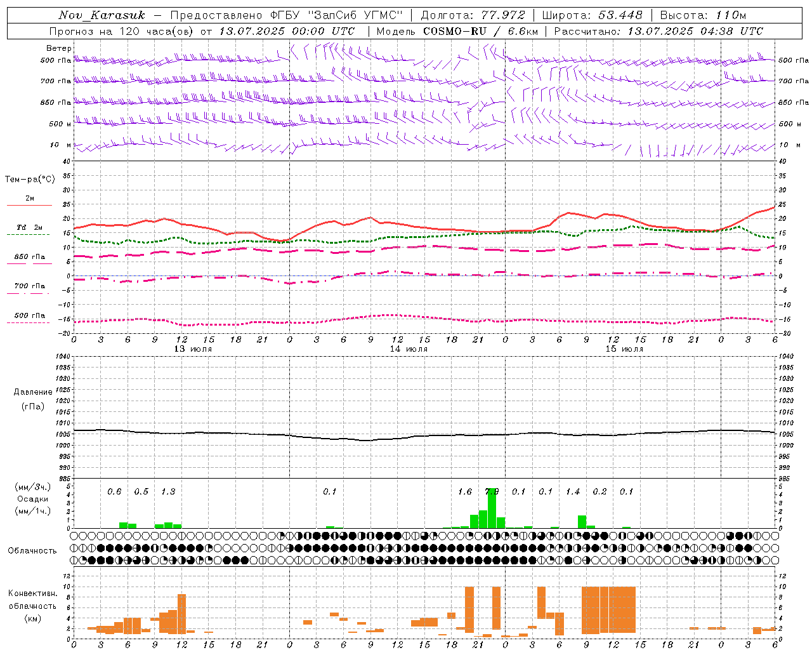Click the Тем-ра(°C) panel title
This screenshot has width=812, height=650.
tap(30, 180)
